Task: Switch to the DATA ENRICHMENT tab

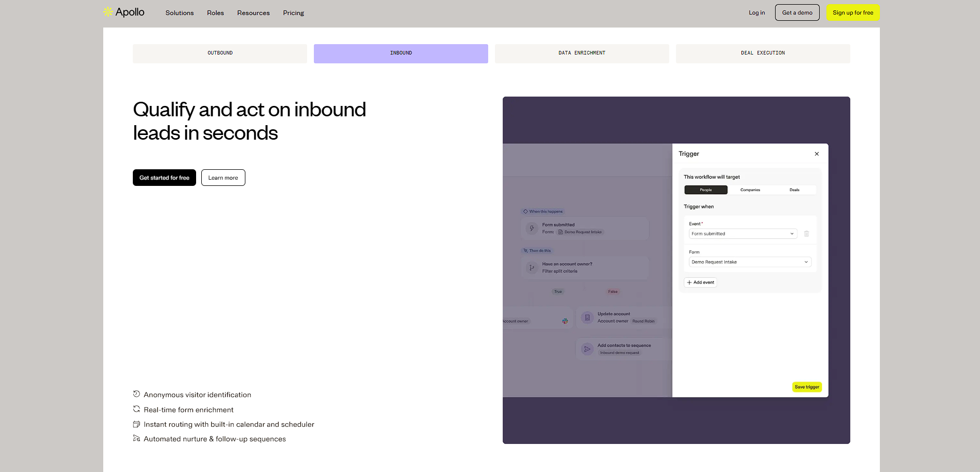Action: point(582,53)
